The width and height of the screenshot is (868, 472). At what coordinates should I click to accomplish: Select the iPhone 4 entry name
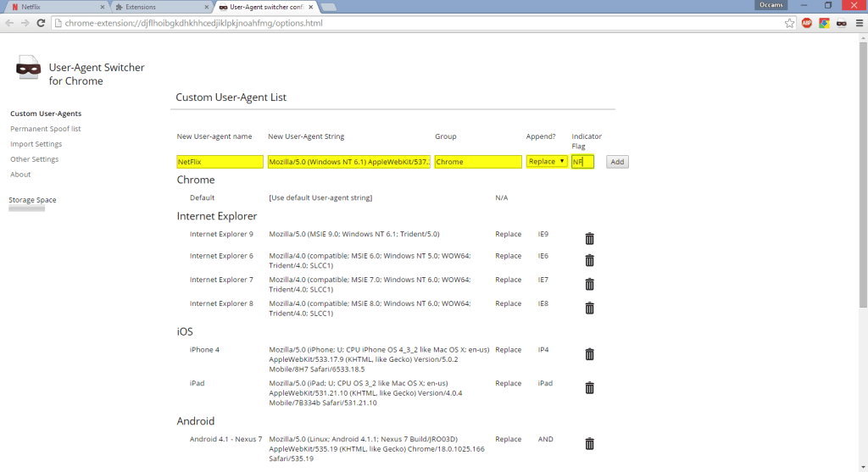click(204, 350)
